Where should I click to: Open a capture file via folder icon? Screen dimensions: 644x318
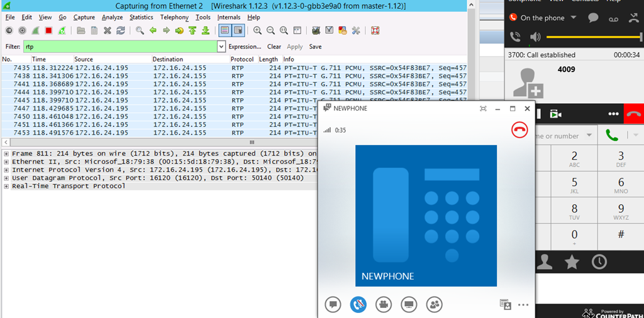(81, 30)
